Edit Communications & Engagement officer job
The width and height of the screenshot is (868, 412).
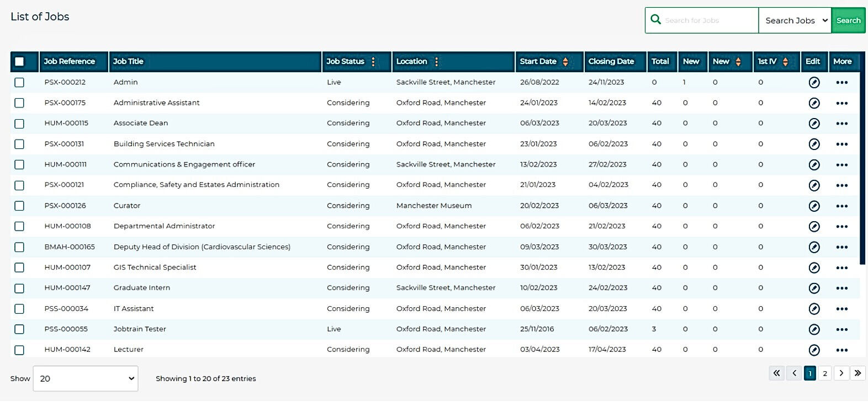pos(814,165)
